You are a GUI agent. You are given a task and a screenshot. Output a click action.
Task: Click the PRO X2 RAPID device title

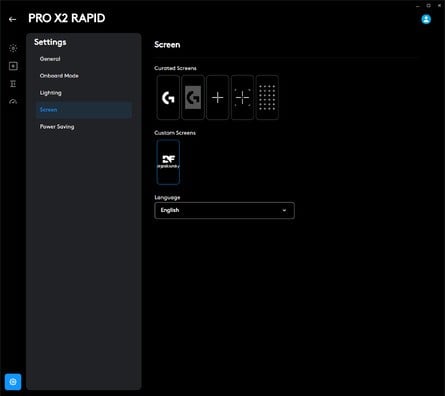(x=67, y=18)
